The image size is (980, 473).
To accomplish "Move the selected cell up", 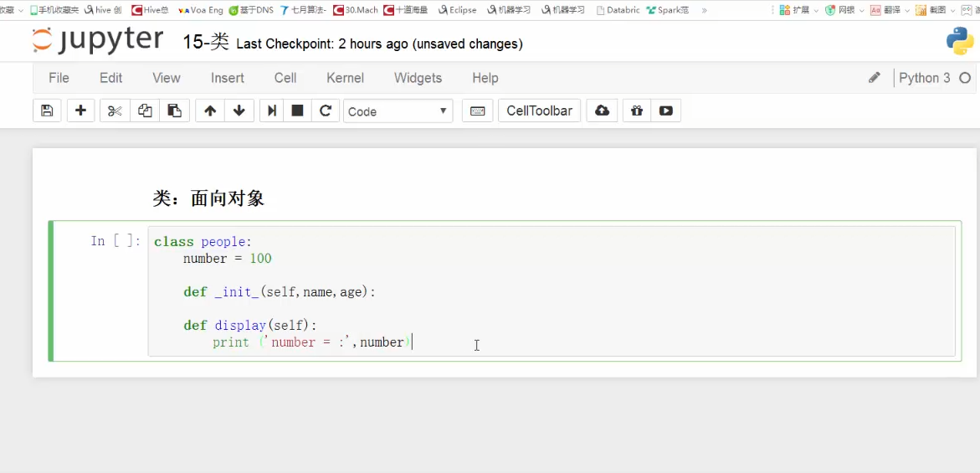I will pos(210,111).
